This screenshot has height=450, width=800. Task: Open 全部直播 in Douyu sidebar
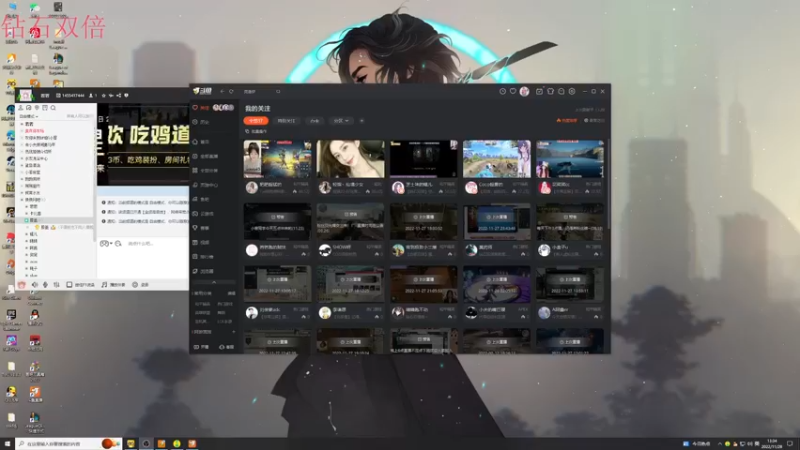(206, 156)
